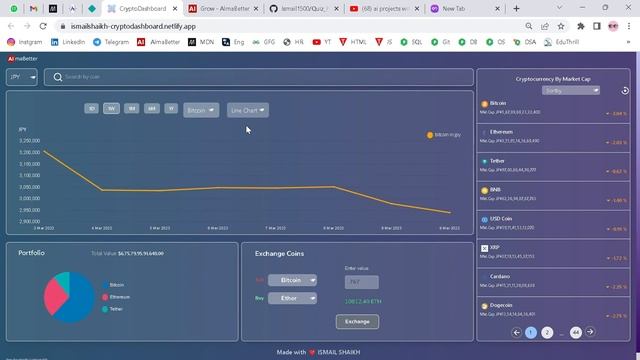The image size is (640, 360).
Task: Bookmark this page with the star icon
Action: [561, 26]
